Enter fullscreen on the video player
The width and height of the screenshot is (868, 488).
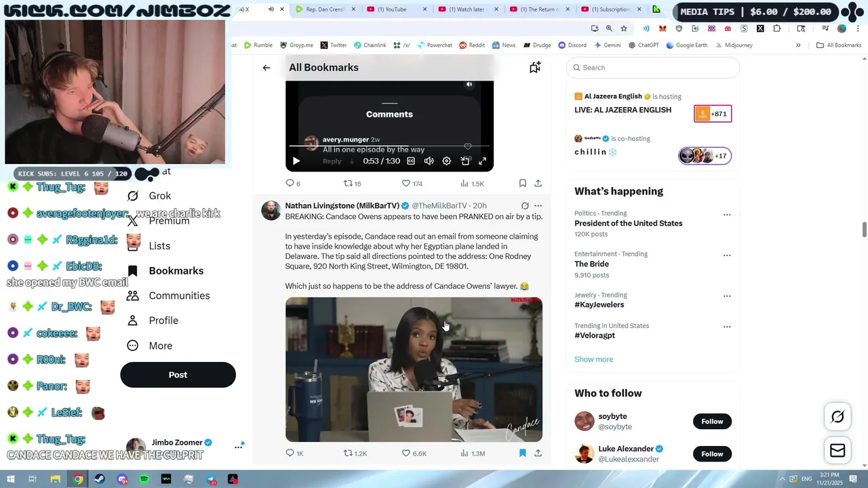[482, 161]
